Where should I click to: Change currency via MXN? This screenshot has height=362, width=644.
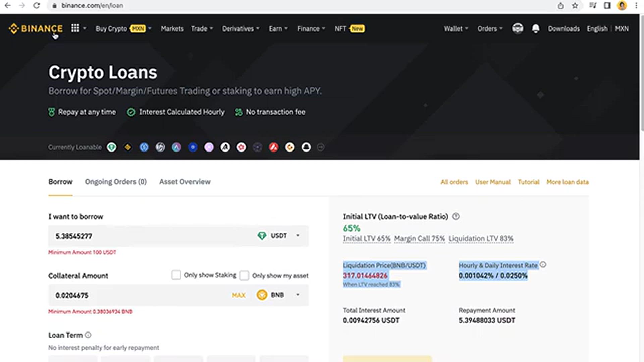622,28
